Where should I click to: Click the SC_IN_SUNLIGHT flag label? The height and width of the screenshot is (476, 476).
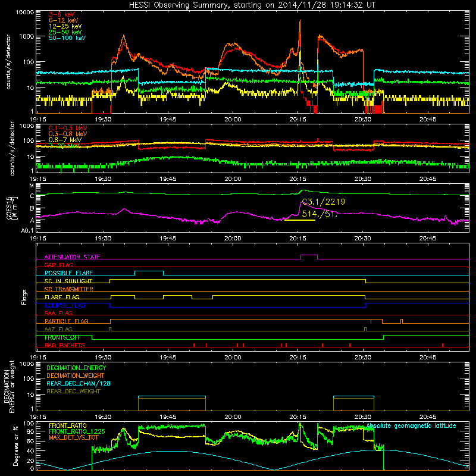(x=68, y=281)
